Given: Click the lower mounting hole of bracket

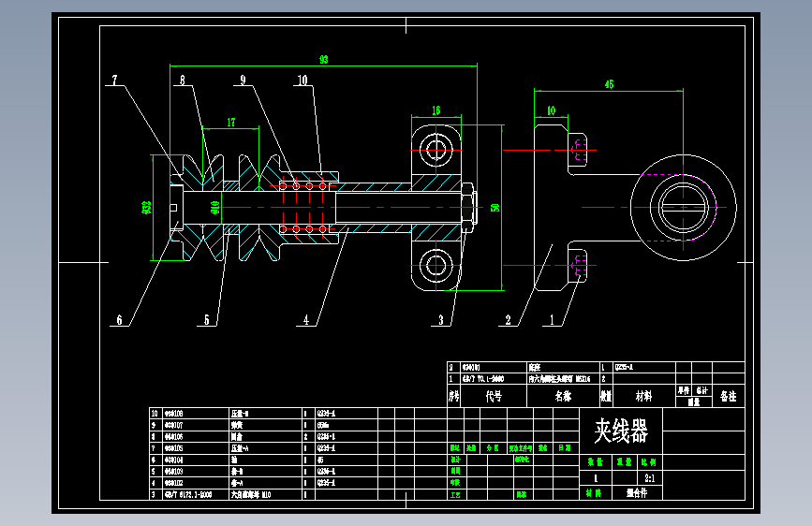Looking at the screenshot, I should [436, 265].
